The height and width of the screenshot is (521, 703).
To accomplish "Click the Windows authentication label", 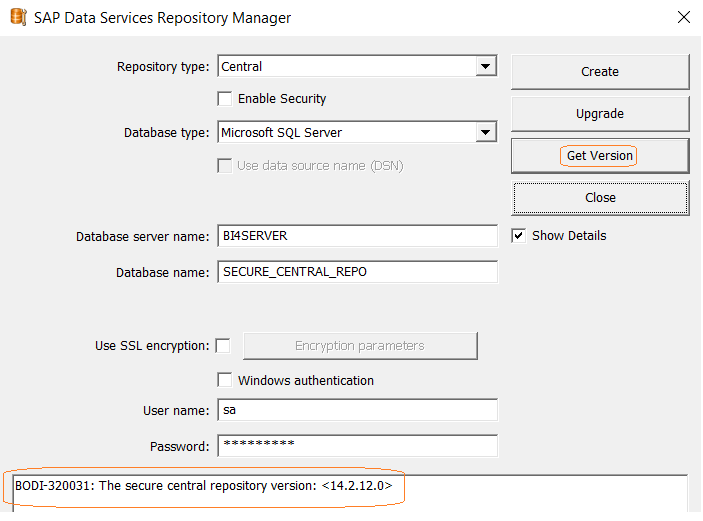I will click(x=306, y=380).
